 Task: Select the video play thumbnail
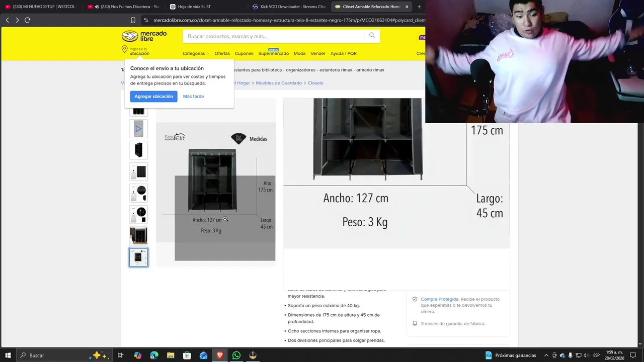click(138, 129)
